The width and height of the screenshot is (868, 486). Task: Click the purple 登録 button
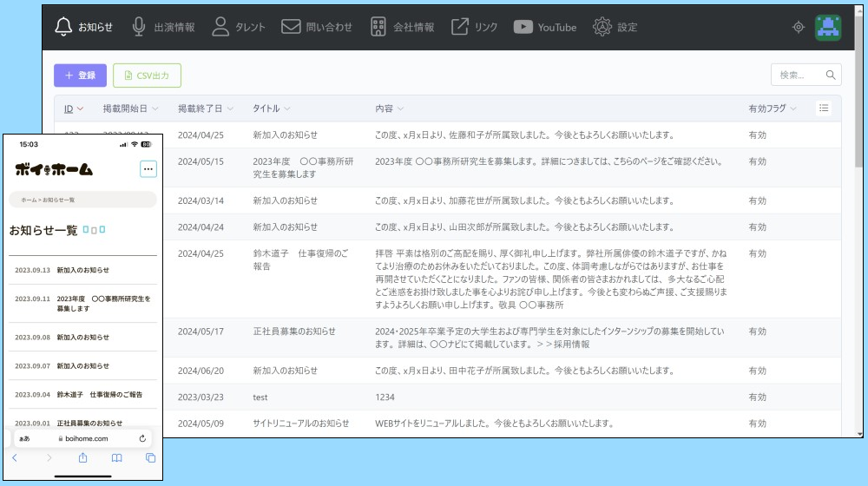click(80, 76)
